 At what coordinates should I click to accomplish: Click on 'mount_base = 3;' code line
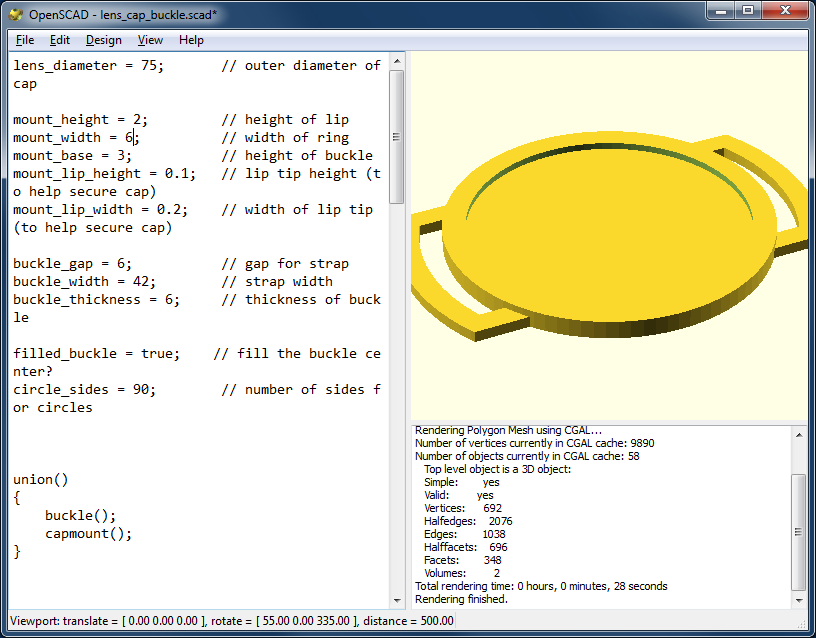(x=72, y=156)
